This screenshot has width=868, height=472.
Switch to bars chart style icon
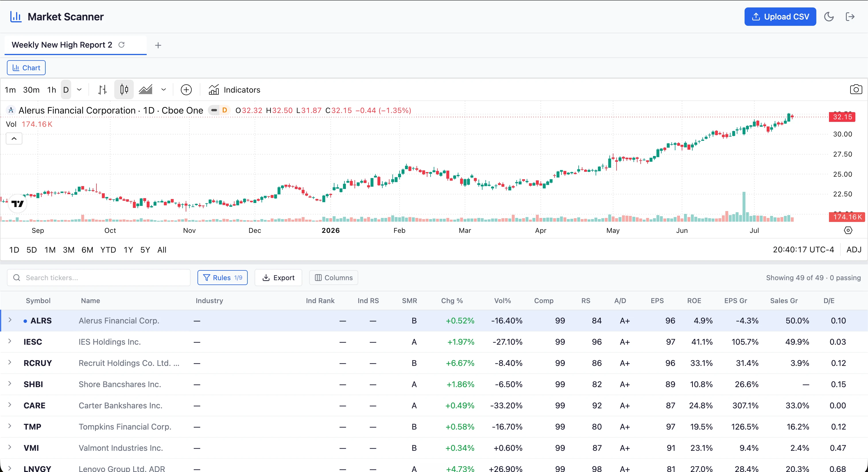[102, 90]
